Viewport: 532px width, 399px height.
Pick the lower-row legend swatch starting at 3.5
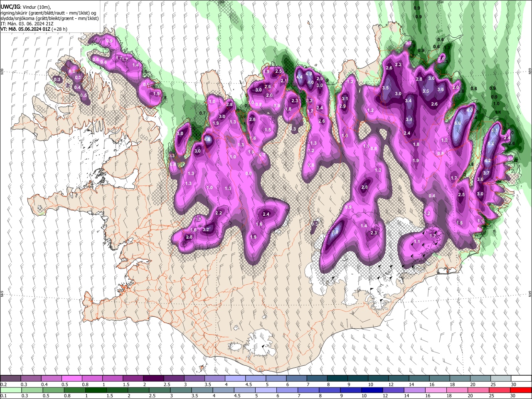tap(202, 390)
